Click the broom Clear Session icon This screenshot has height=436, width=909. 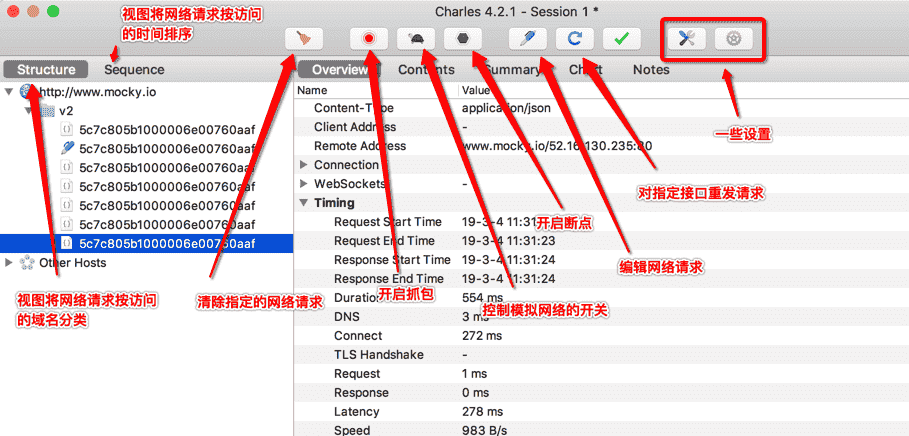(304, 39)
